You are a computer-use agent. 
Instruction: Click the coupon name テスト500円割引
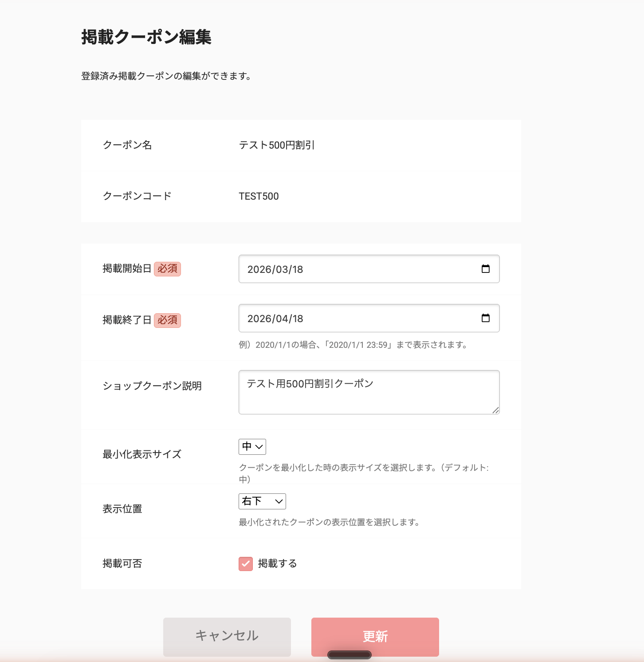point(276,145)
